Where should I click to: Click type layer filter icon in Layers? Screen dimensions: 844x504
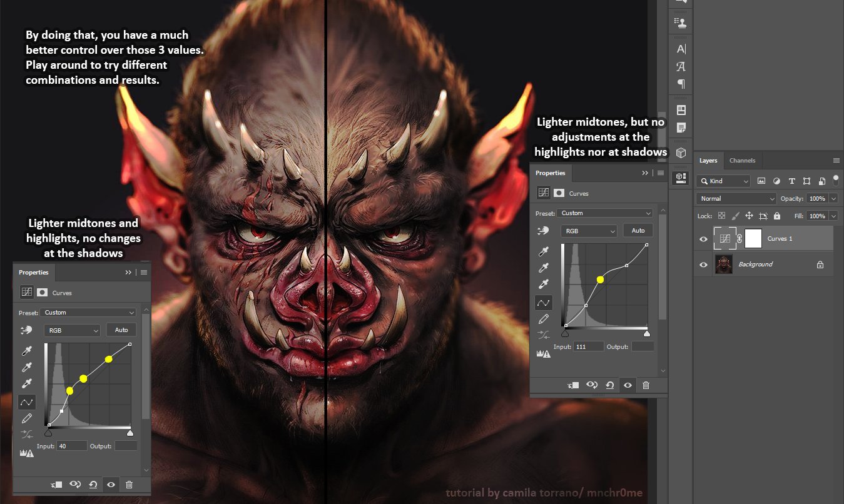(x=791, y=181)
